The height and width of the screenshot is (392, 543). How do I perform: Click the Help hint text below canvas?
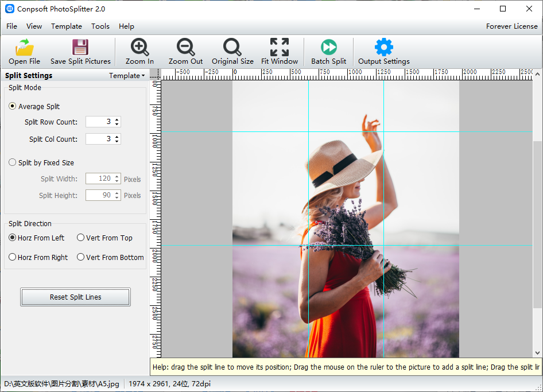346,367
